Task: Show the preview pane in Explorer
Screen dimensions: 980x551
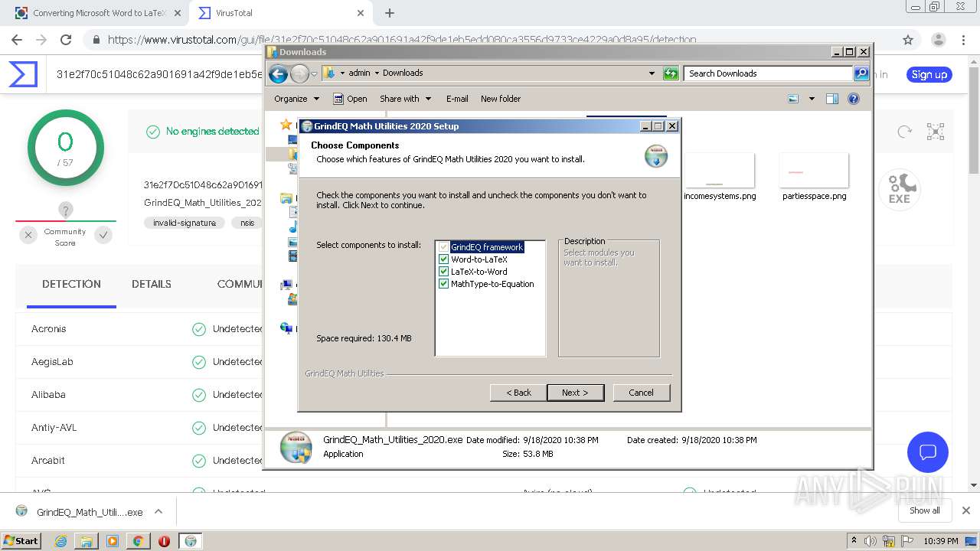Action: coord(832,99)
